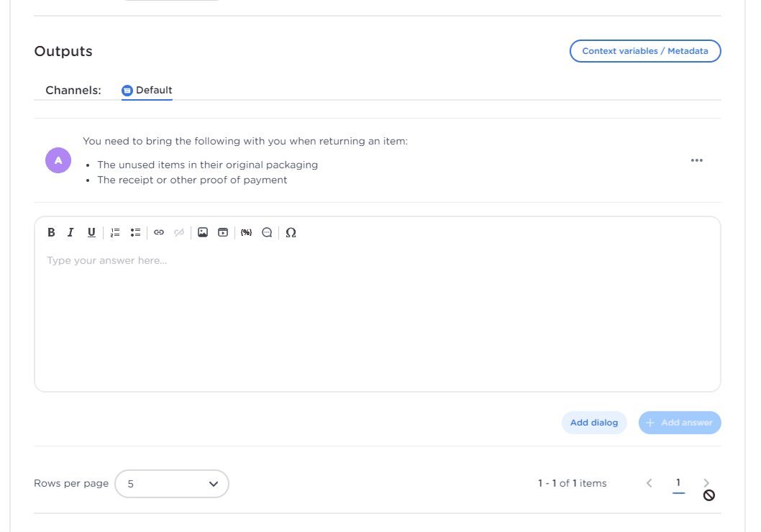Viewport: 761px width, 532px height.
Task: Insert a hyperlink using the link icon
Action: pos(159,232)
